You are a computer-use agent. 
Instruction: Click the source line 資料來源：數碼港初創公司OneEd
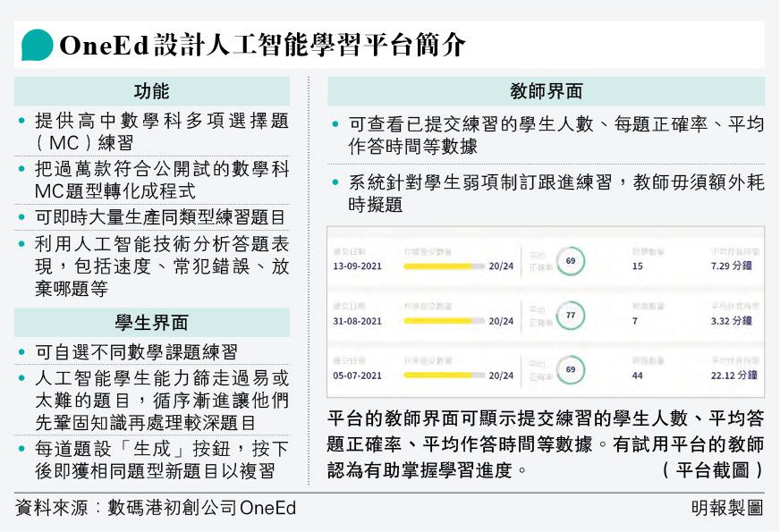[x=156, y=508]
